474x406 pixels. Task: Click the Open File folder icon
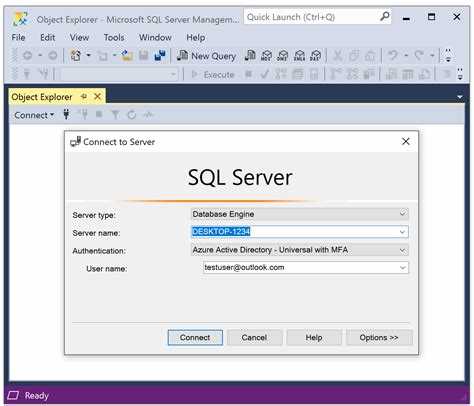point(127,55)
